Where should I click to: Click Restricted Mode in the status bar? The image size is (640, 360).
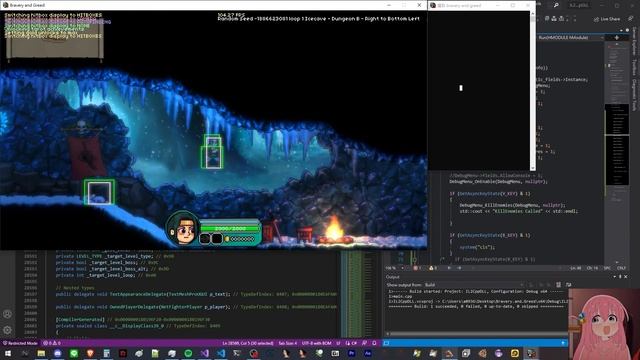(x=20, y=343)
